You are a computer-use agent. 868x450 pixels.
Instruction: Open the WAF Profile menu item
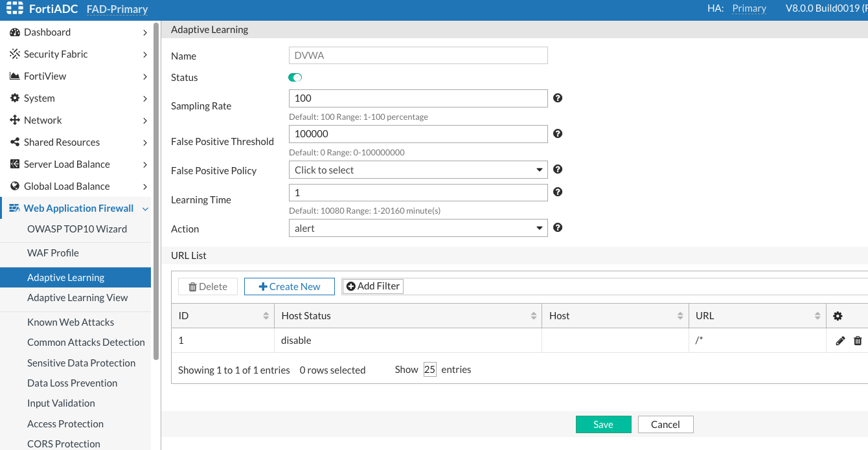pos(53,253)
